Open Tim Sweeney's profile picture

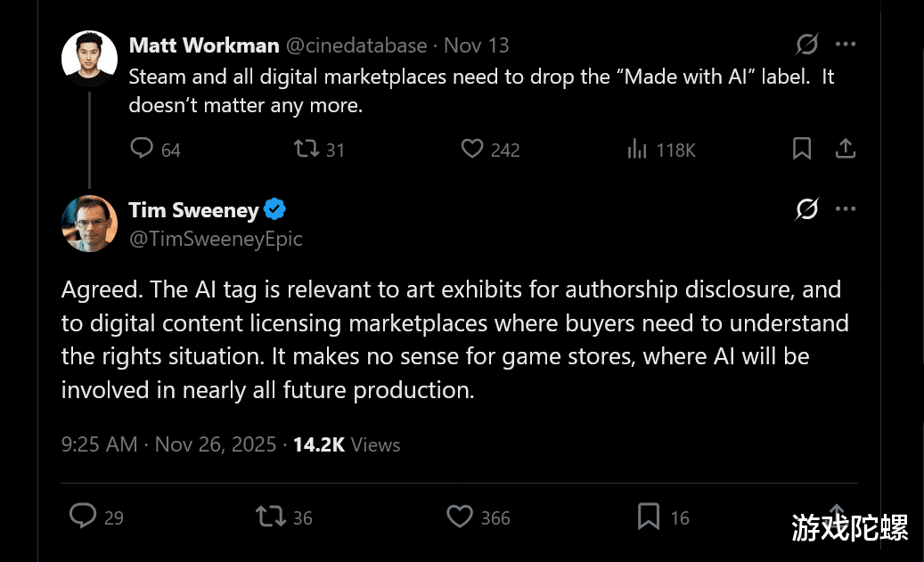(x=89, y=223)
